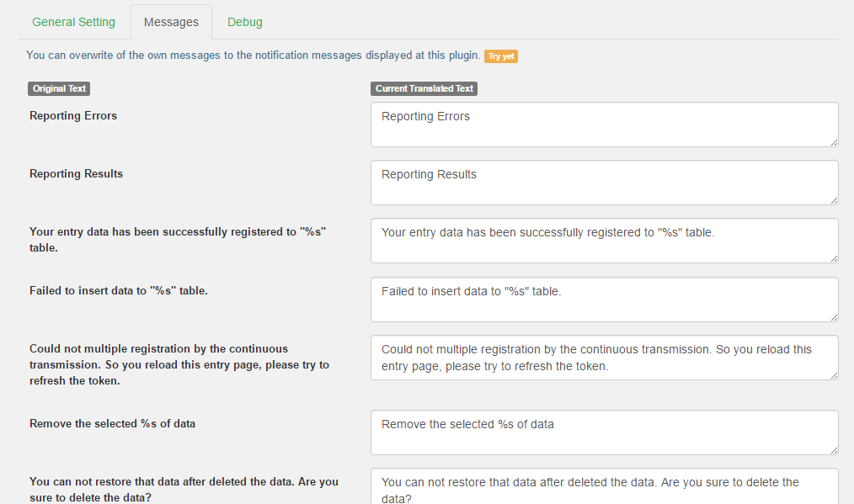Click into the Reporting Results translation textarea
The width and height of the screenshot is (854, 504).
[603, 183]
